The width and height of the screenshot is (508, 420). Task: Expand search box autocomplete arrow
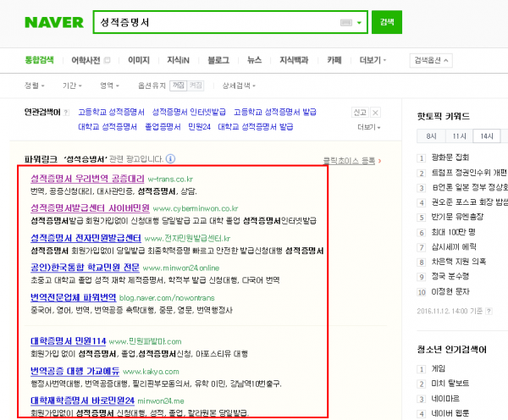(359, 22)
